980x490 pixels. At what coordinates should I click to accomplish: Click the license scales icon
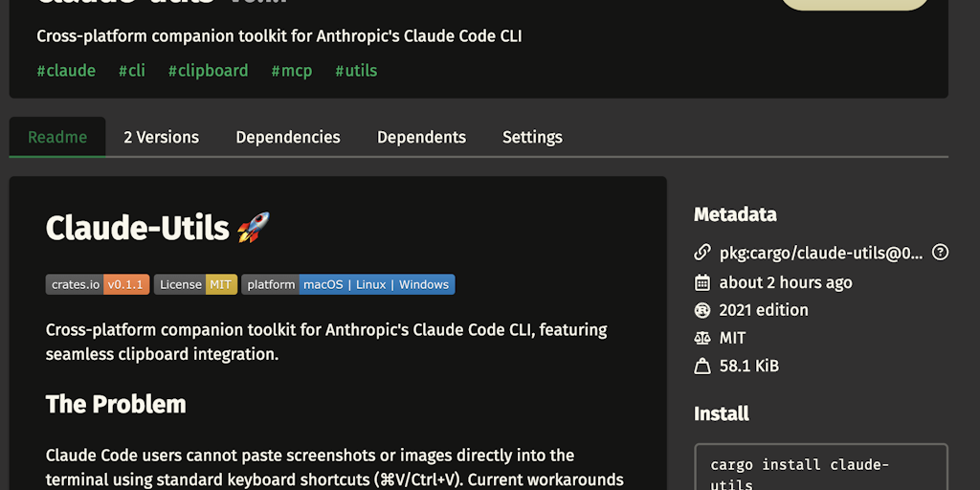[702, 338]
